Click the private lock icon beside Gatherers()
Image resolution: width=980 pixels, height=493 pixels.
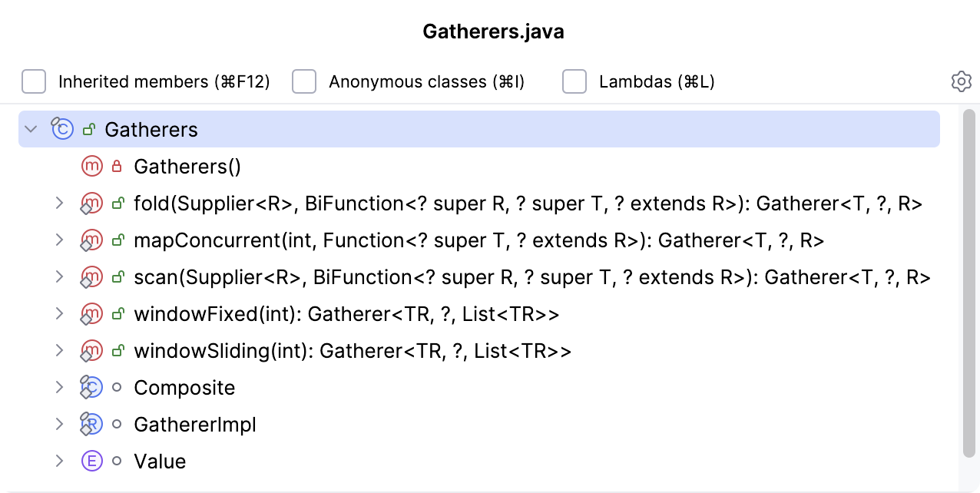click(x=117, y=166)
